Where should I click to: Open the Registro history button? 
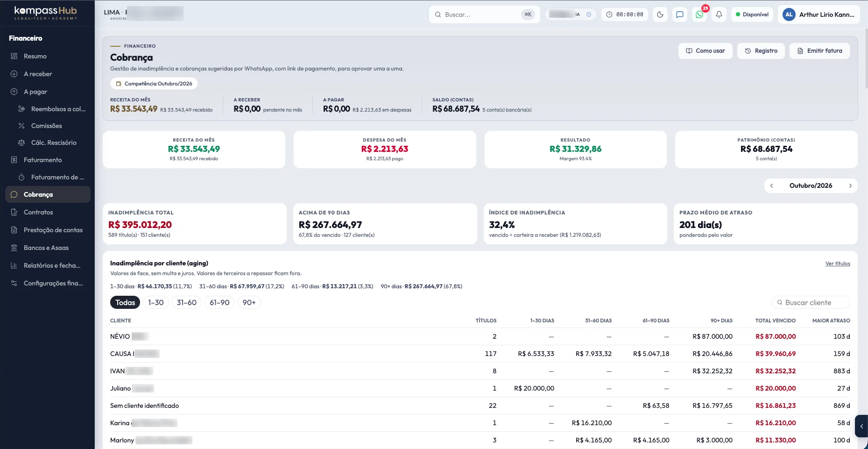761,51
